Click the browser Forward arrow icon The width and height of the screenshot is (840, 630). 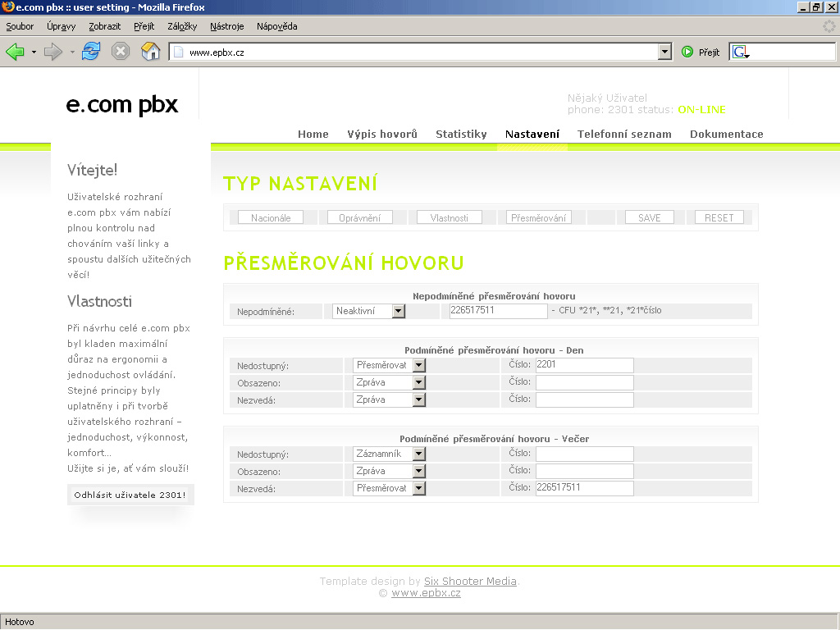tap(53, 52)
